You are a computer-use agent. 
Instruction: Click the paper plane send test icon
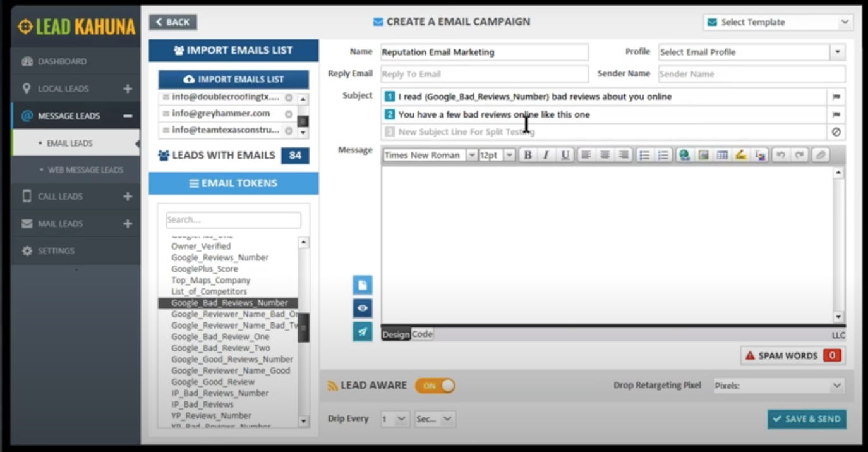[x=362, y=331]
